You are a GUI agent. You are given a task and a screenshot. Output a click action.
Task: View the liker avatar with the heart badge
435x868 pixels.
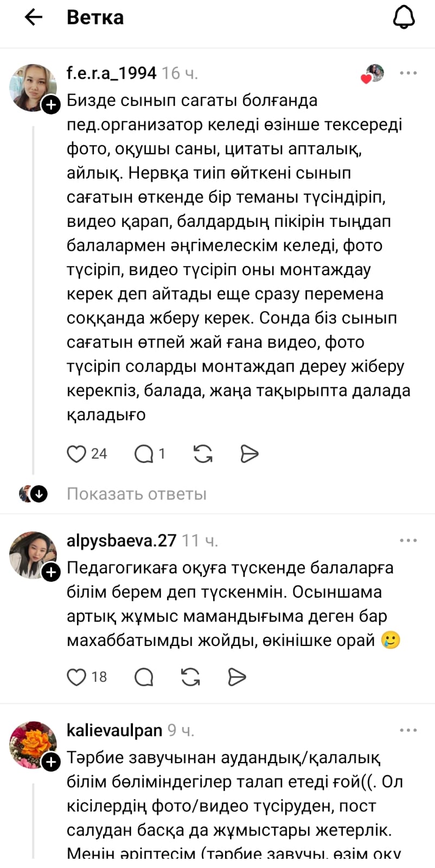tap(373, 73)
